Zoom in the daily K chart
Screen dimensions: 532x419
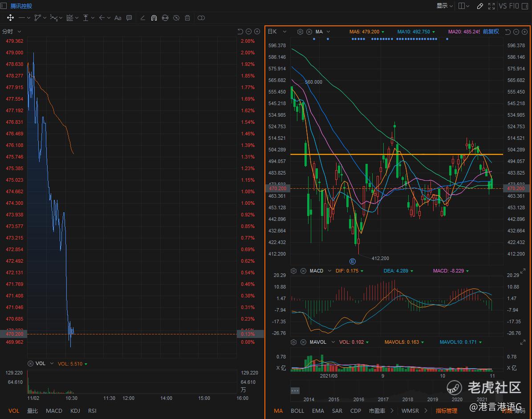pos(524,32)
